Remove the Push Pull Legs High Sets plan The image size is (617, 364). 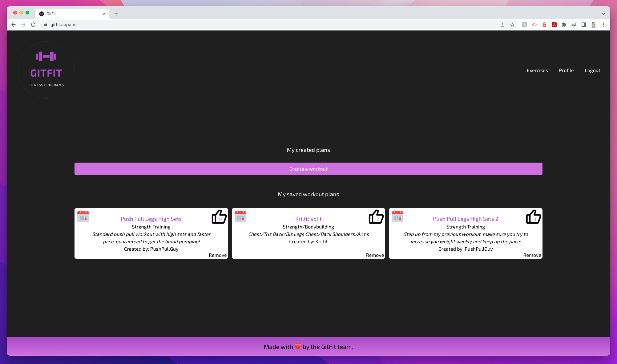(x=218, y=255)
